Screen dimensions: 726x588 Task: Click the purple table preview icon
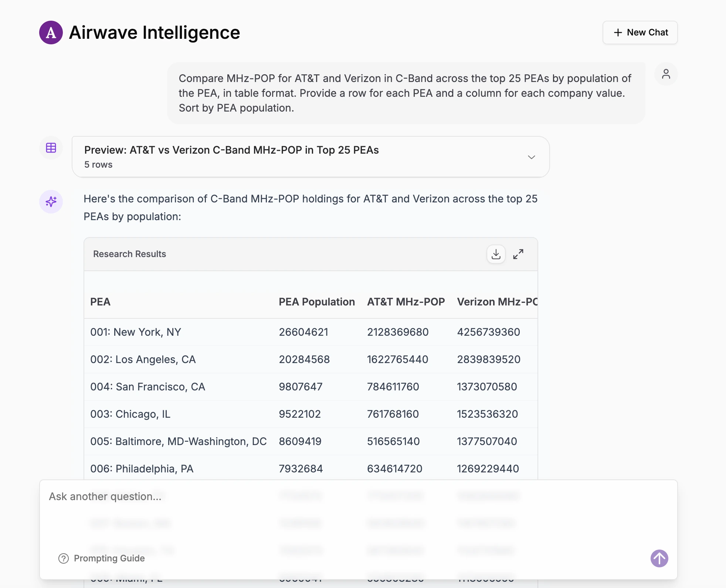click(x=51, y=148)
